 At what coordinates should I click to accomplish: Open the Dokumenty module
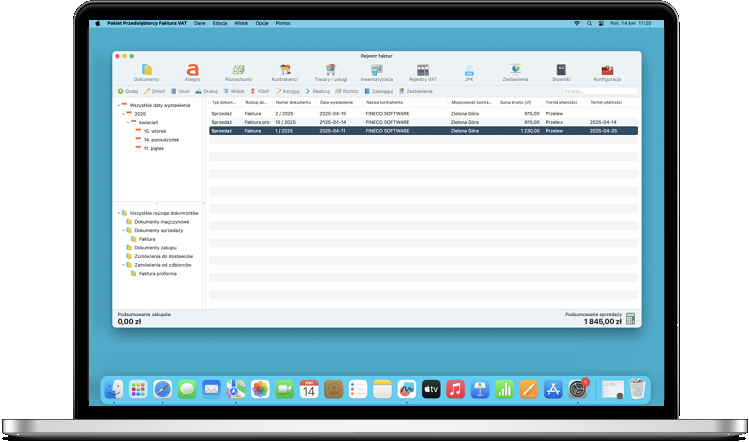click(146, 73)
